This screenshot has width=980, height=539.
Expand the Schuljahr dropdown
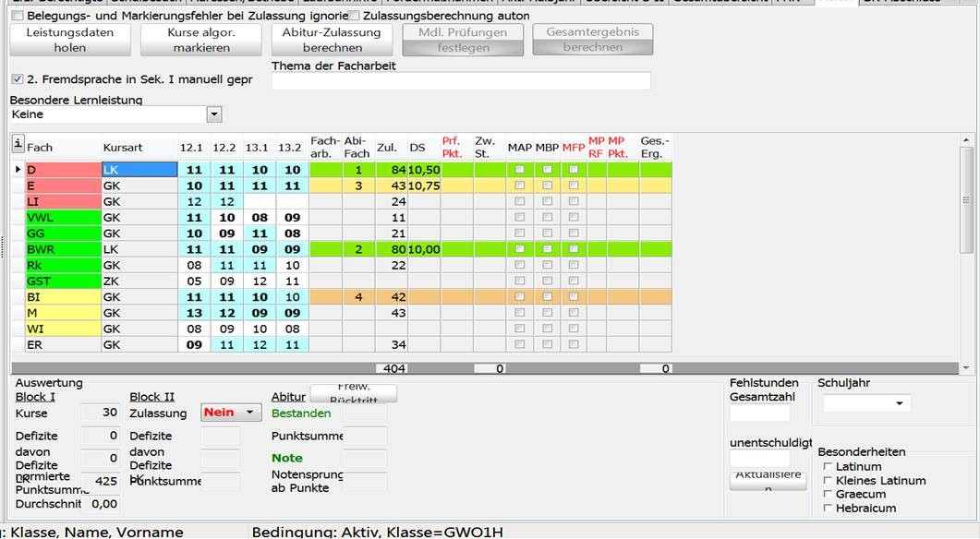tap(900, 403)
